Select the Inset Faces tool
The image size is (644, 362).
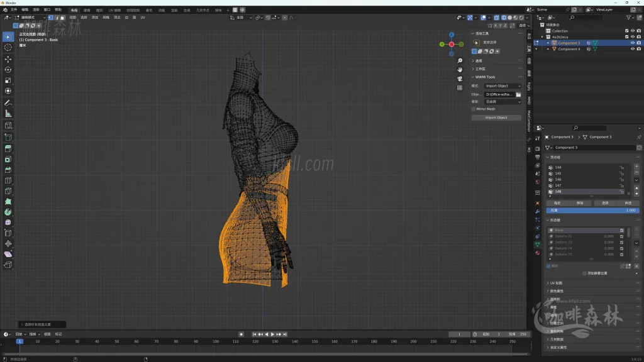(x=8, y=159)
